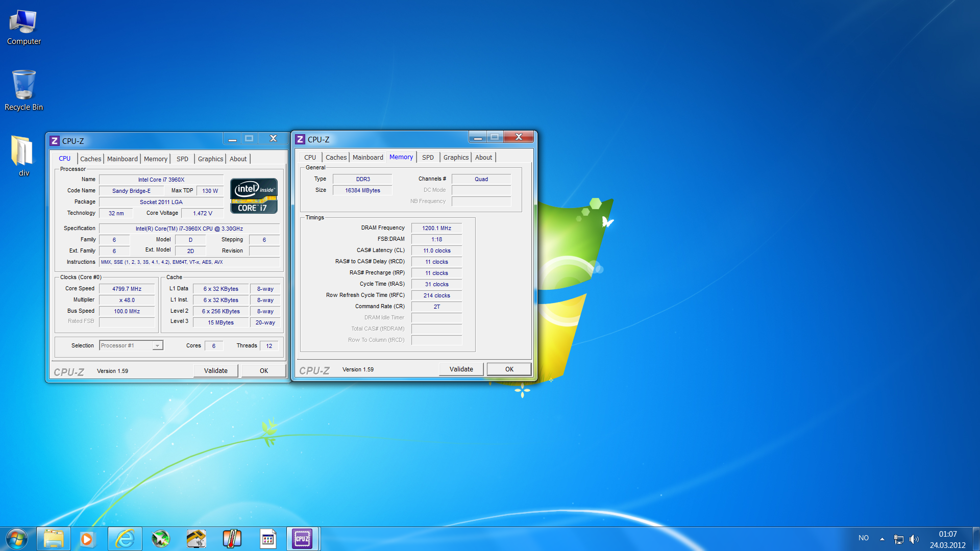Open Graphics tab in Memory window
Viewport: 980px width, 551px height.
(x=456, y=157)
